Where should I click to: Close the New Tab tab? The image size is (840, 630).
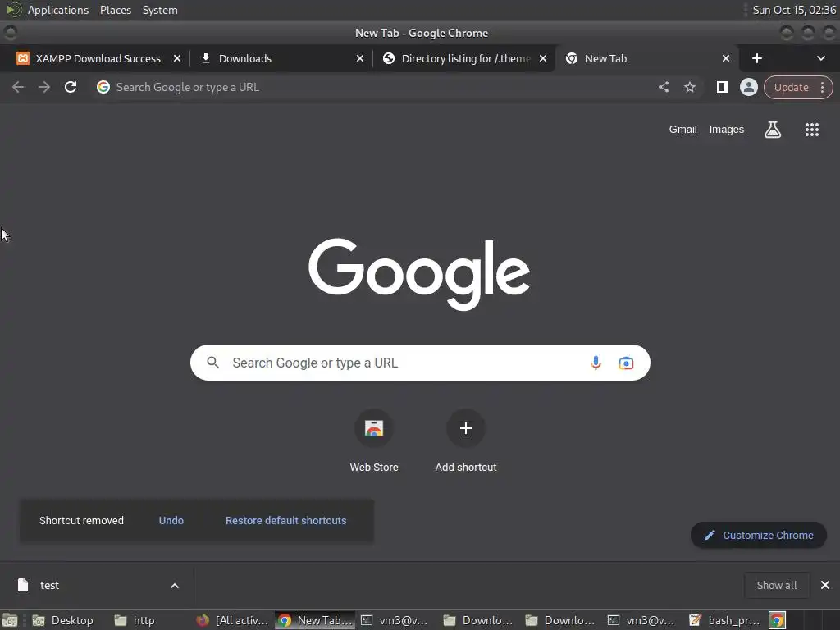pyautogui.click(x=726, y=58)
